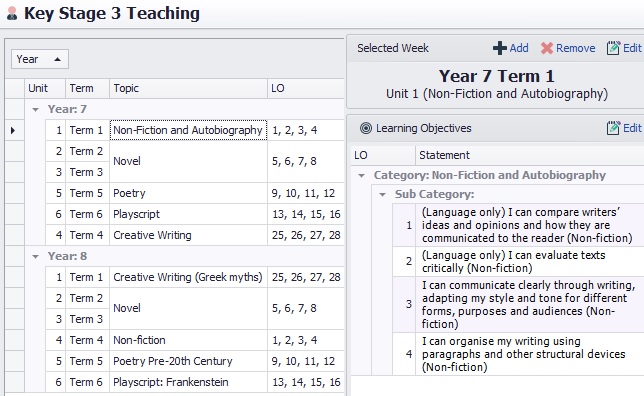Sort by the Term column header
The height and width of the screenshot is (396, 644).
pyautogui.click(x=87, y=88)
